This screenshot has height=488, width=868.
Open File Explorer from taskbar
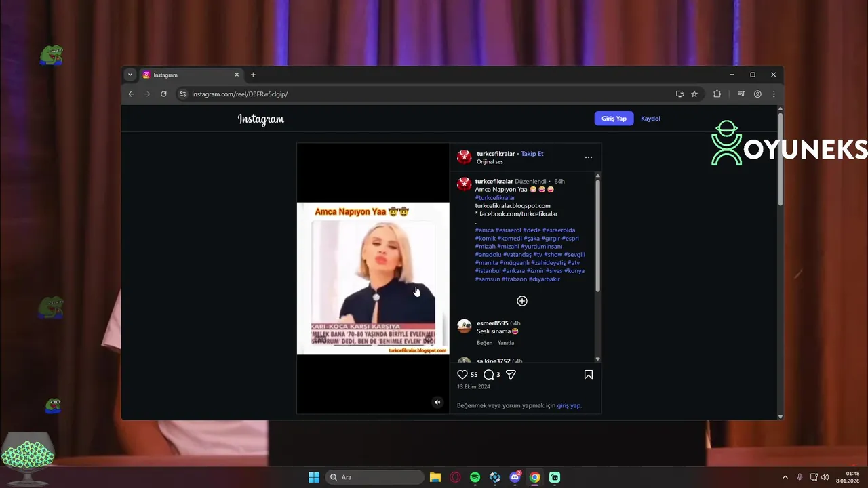[x=435, y=477]
